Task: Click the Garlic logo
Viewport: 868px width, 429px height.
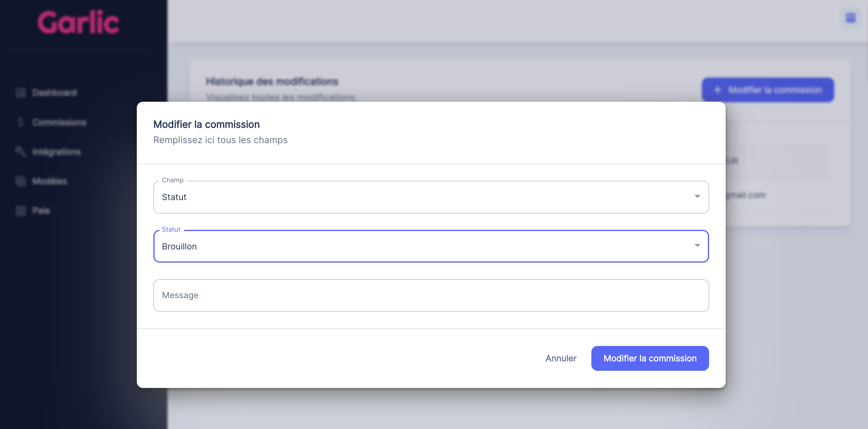Action: coord(78,22)
